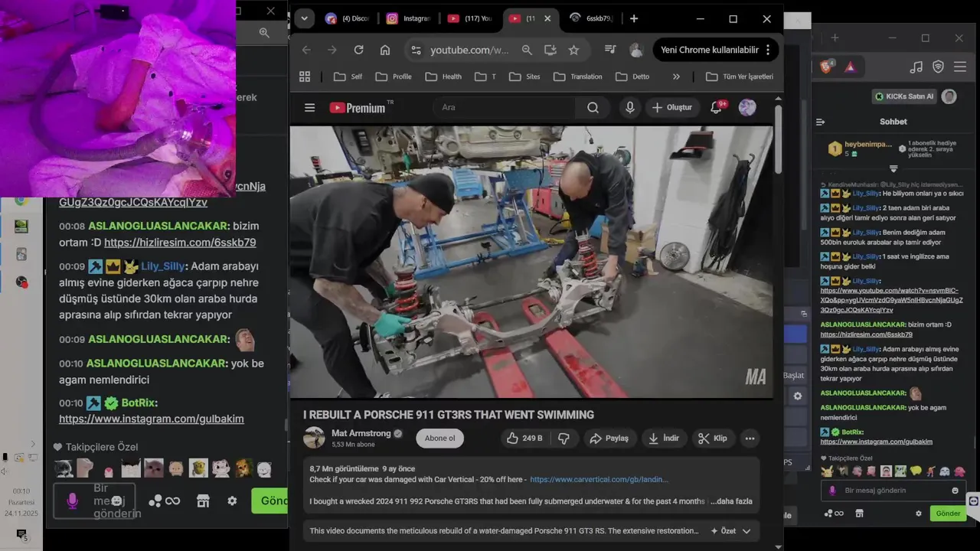
Task: Click Gönder send button in right chat
Action: click(948, 514)
